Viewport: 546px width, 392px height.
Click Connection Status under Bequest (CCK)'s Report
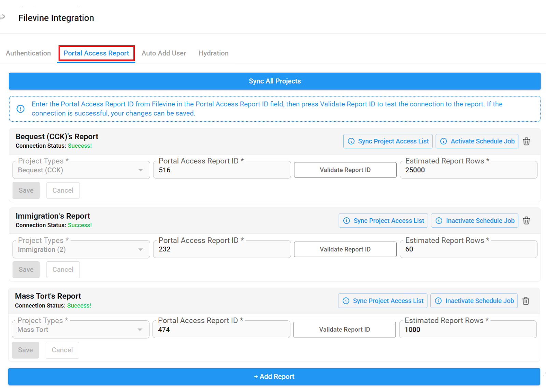coord(54,146)
